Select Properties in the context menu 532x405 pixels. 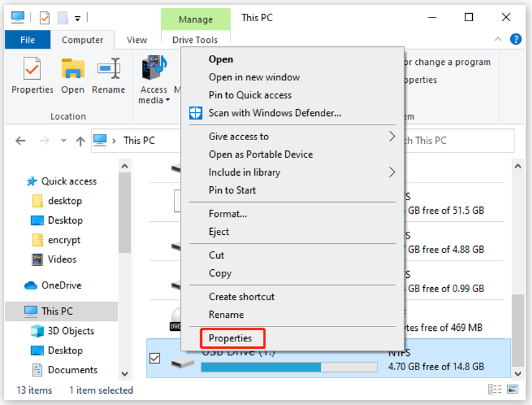click(x=230, y=338)
